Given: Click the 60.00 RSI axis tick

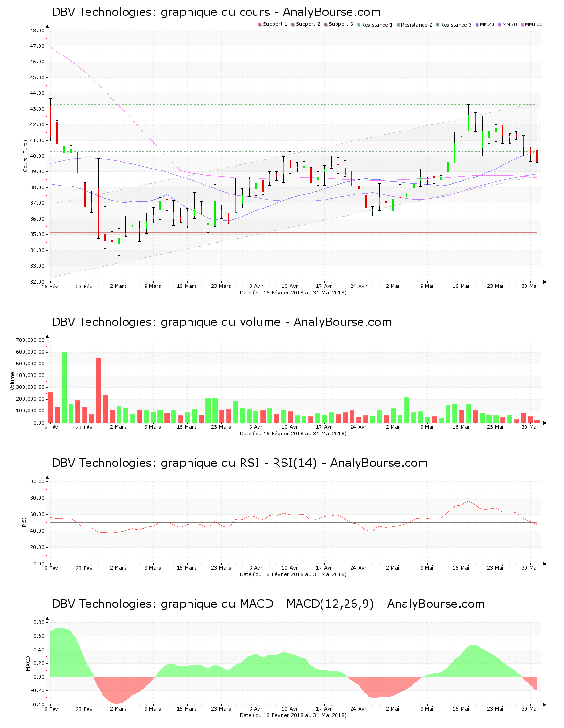Looking at the screenshot, I should coord(37,514).
